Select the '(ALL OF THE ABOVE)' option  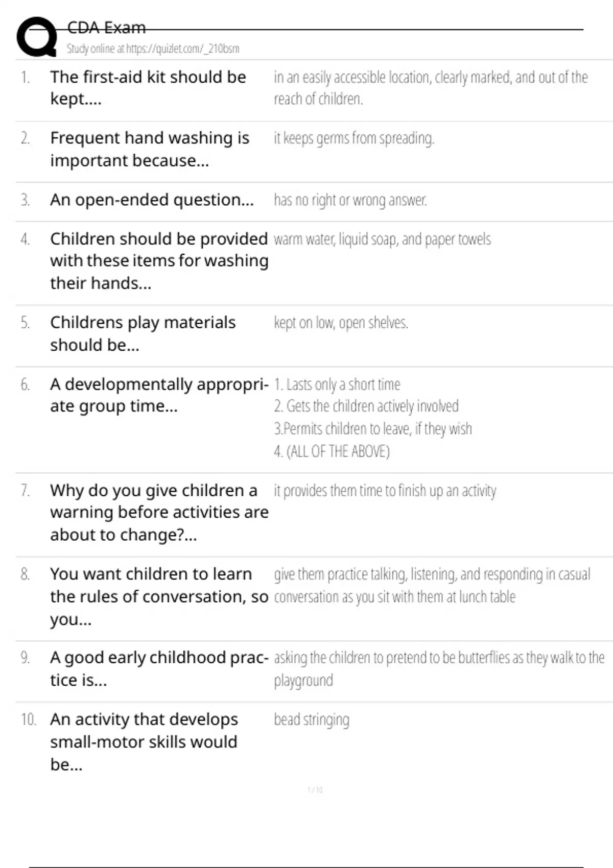[332, 451]
